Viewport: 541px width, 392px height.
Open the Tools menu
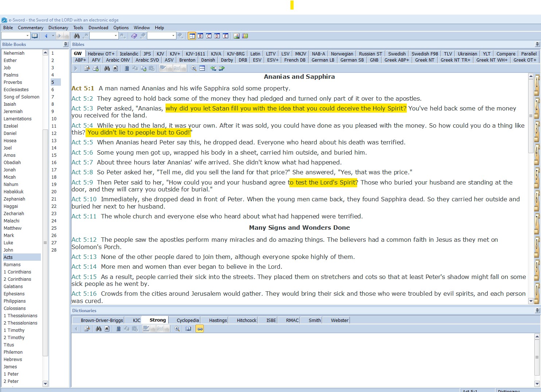[x=78, y=28]
